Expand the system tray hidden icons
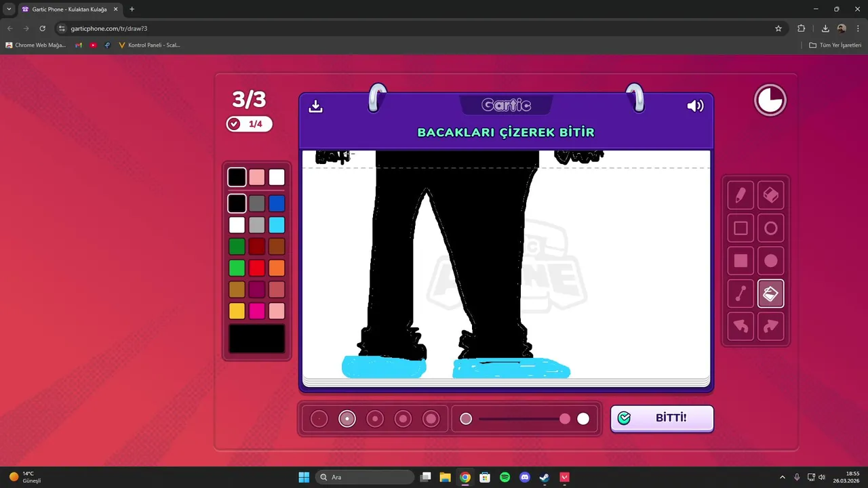Screen dimensions: 868x488 [x=782, y=477]
